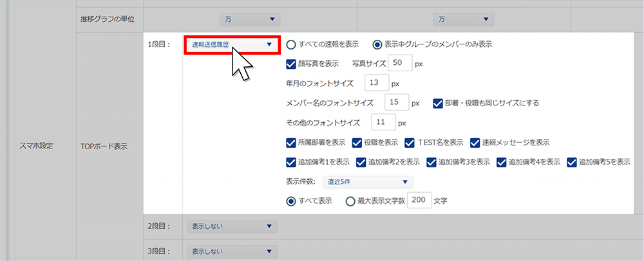Image resolution: width=644 pixels, height=261 pixels.
Task: Select すべての速報を表示 radio button
Action: (292, 45)
